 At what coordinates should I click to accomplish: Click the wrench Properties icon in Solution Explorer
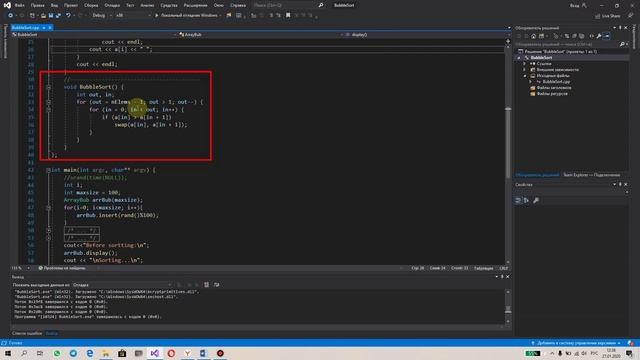[599, 36]
